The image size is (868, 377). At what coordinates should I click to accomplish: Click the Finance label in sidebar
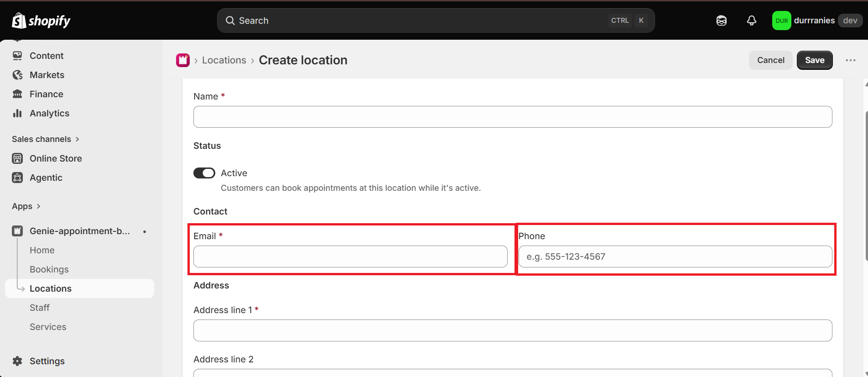click(x=47, y=94)
